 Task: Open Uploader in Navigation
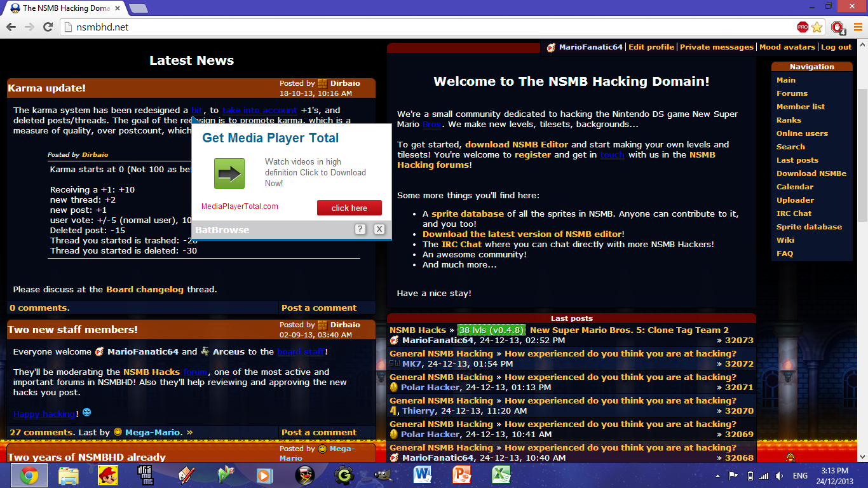pyautogui.click(x=795, y=200)
